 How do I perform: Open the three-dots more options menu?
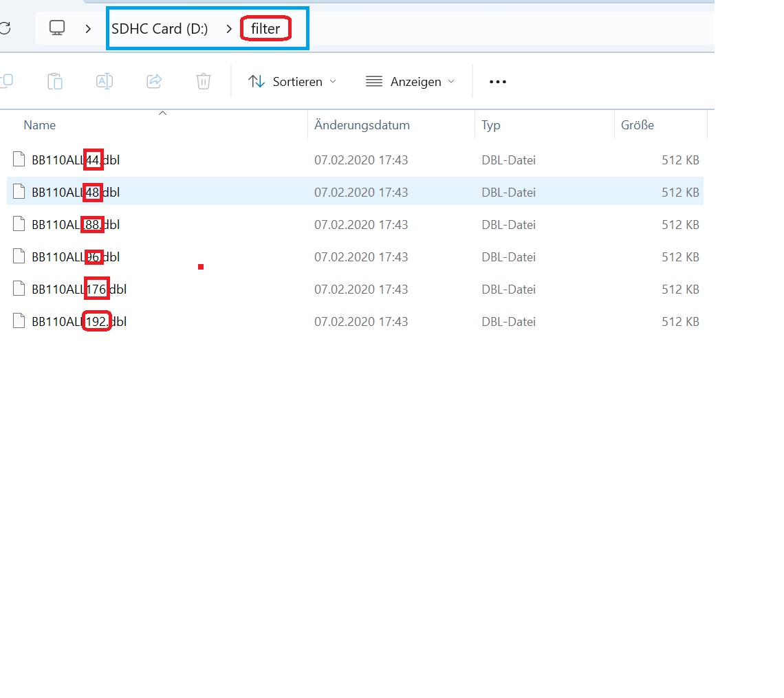click(497, 82)
